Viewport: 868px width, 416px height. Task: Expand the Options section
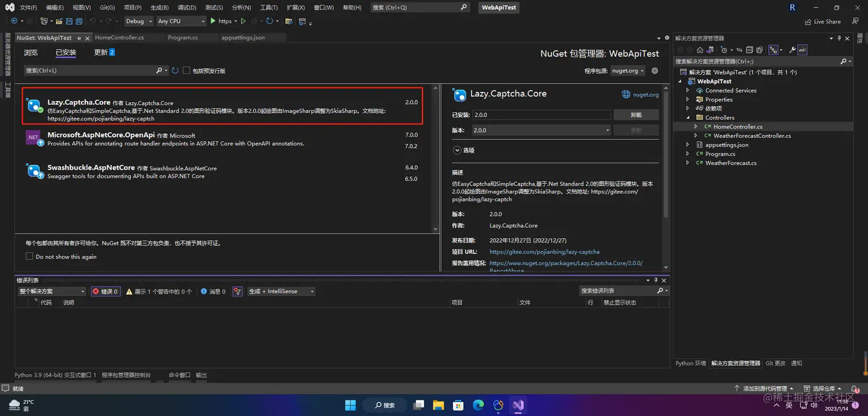pyautogui.click(x=457, y=150)
